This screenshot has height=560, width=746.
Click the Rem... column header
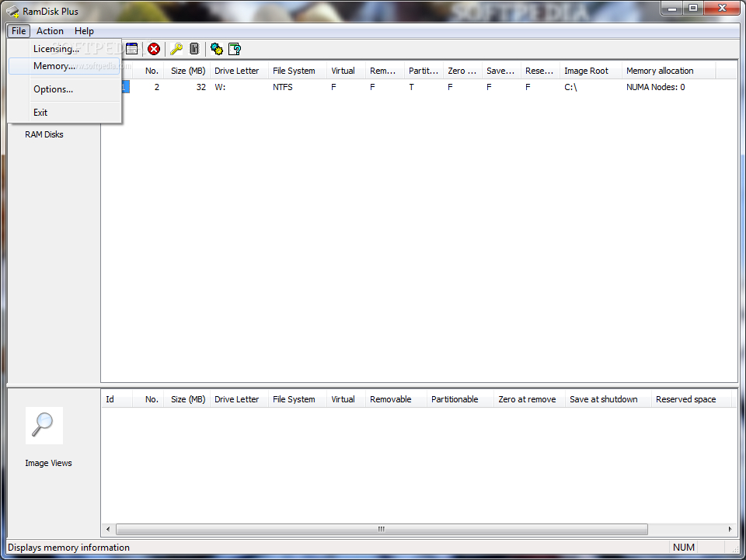coord(385,71)
